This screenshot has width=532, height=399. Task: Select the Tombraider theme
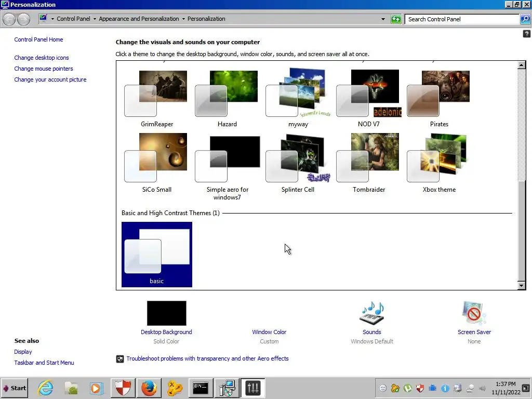(x=368, y=163)
